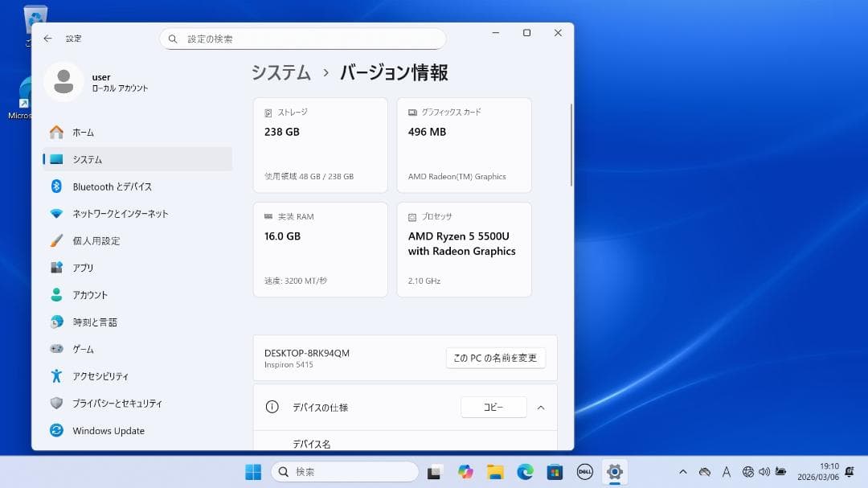
Task: Click the info icon beside デバイスの仕様
Action: 272,407
